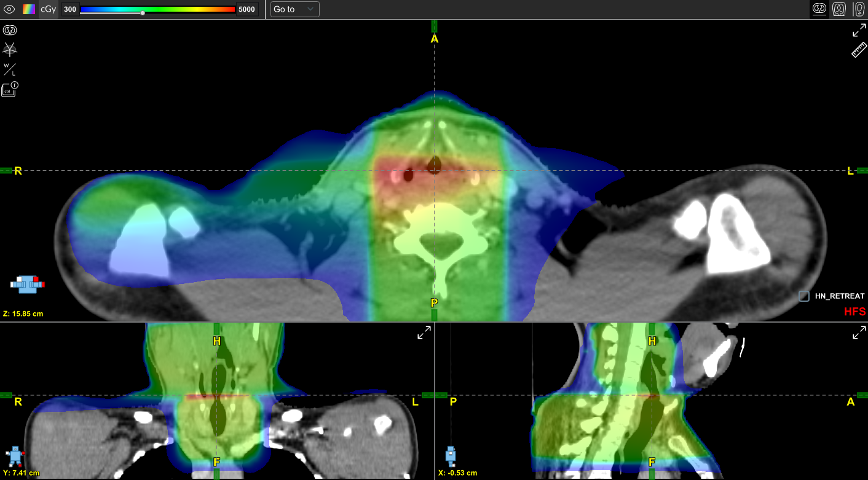This screenshot has width=868, height=480.
Task: Switch dose units with cGy button
Action: pyautogui.click(x=49, y=9)
